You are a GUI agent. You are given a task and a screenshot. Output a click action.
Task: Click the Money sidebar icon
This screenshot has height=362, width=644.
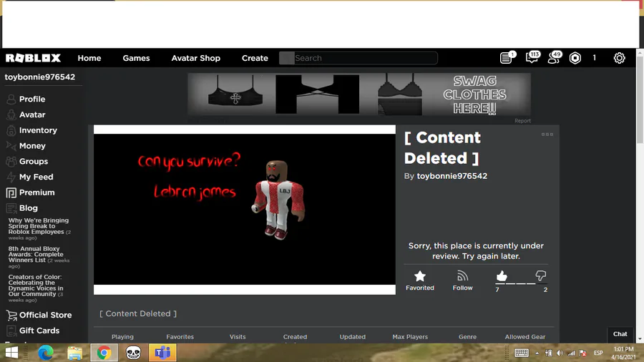(x=11, y=146)
